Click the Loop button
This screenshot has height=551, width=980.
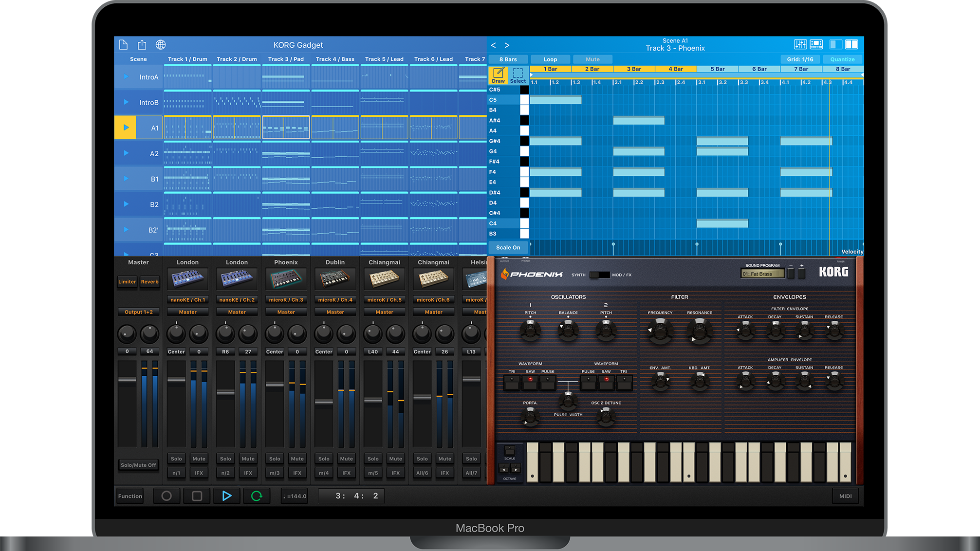[x=550, y=59]
